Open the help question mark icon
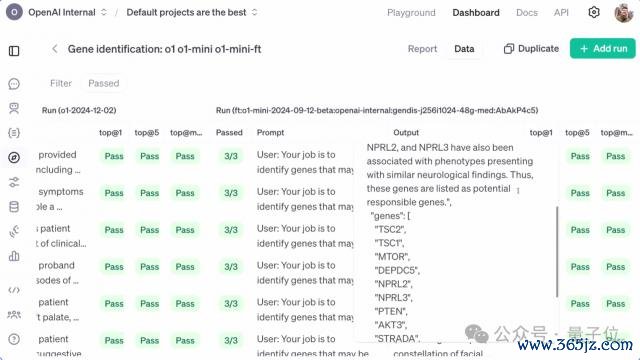640x360 pixels. [14, 339]
